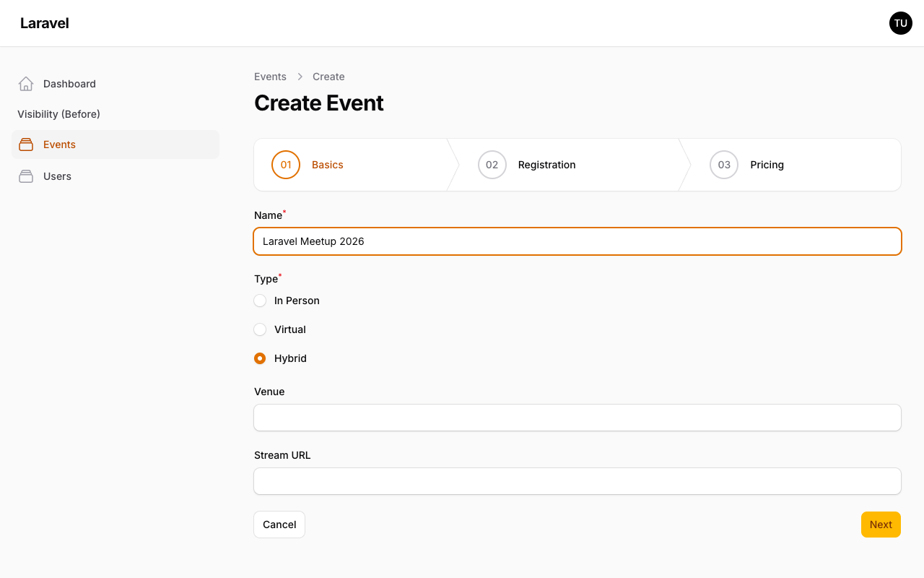Click the 03 step indicator circle
924x578 pixels.
[x=724, y=165]
